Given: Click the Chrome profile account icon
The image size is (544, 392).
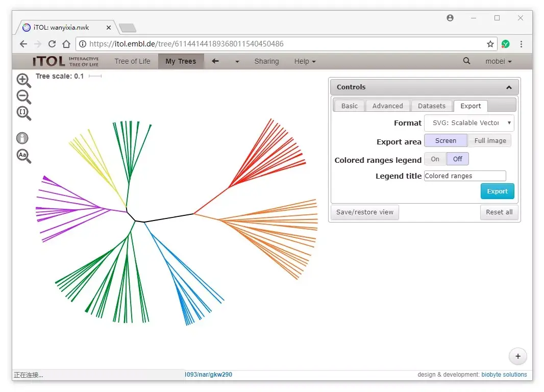Looking at the screenshot, I should (450, 18).
